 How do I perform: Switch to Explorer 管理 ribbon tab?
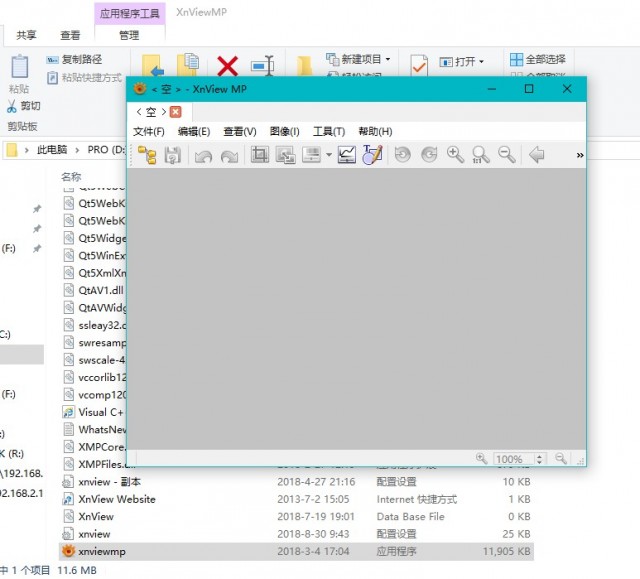click(129, 35)
